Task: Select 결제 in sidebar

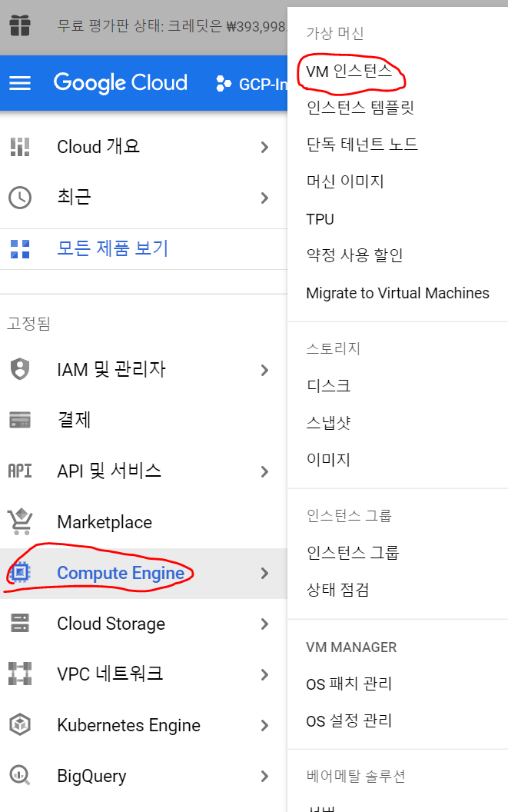Action: tap(144, 420)
